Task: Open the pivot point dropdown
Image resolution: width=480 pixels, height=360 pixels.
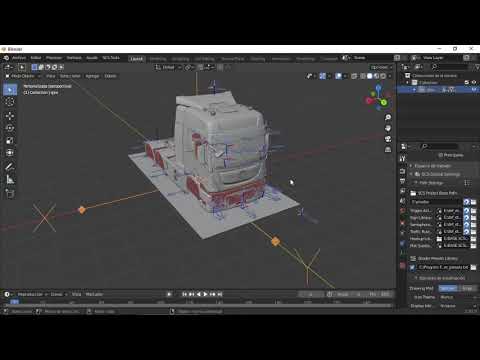Action: pos(190,67)
